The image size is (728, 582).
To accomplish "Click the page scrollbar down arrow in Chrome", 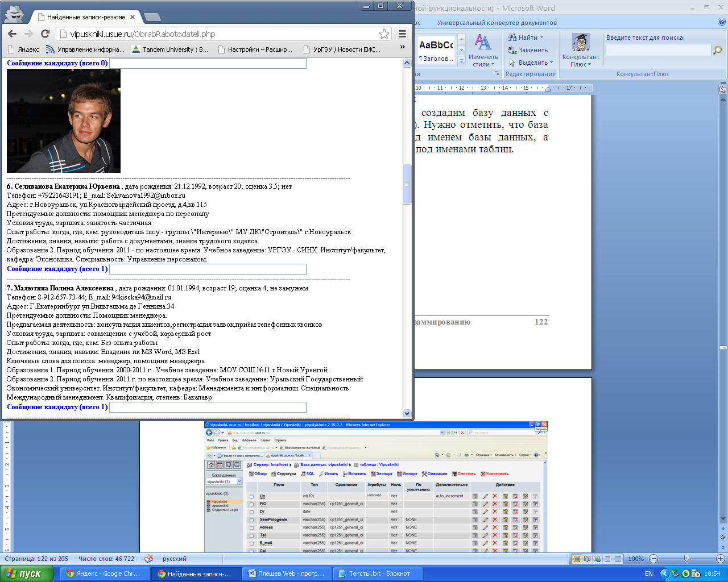I will click(407, 413).
